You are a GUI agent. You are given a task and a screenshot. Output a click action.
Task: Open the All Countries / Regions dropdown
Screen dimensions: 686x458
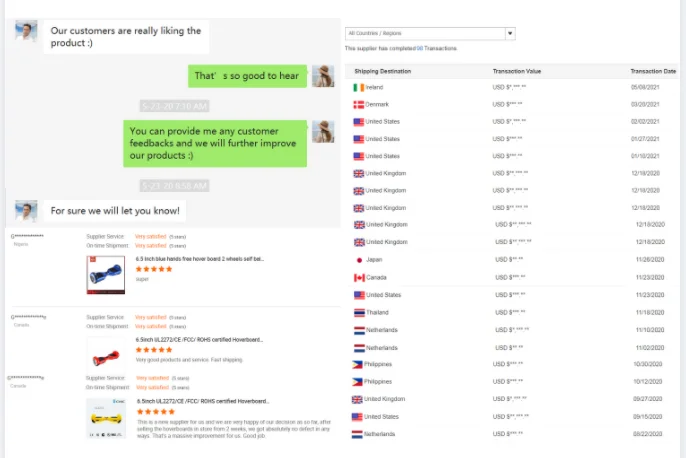click(x=425, y=33)
